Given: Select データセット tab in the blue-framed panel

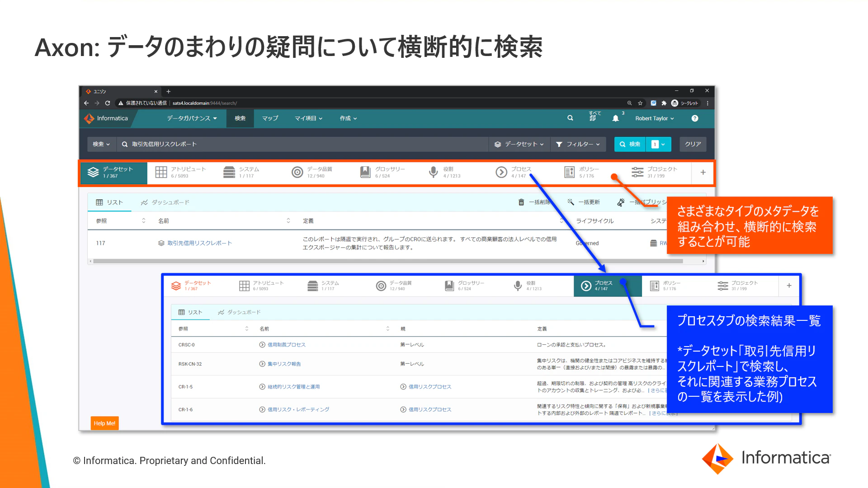Looking at the screenshot, I should pos(191,286).
